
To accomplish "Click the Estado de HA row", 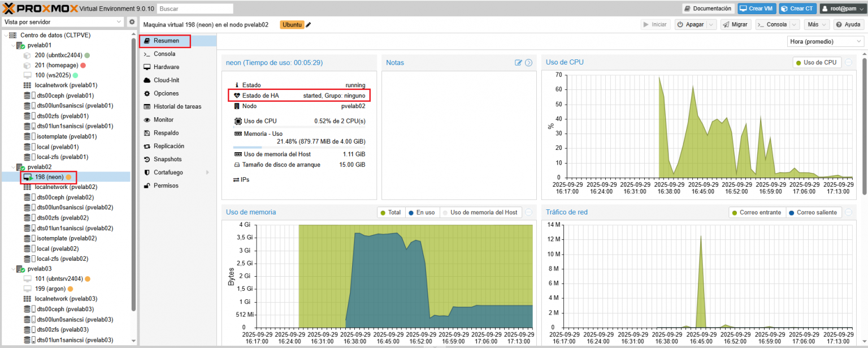I will coord(300,96).
